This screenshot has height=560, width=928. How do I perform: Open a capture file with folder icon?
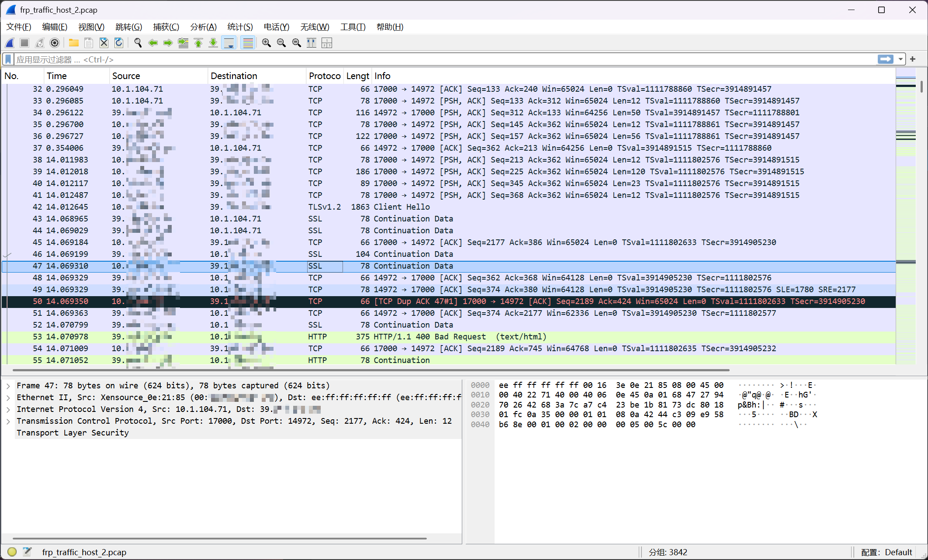pos(73,43)
